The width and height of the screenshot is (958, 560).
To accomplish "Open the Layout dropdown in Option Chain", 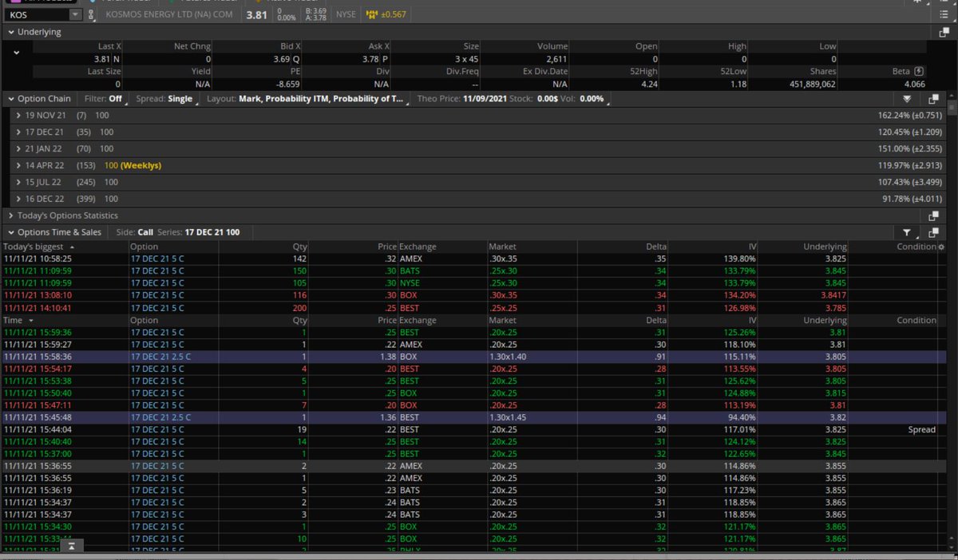I will coord(307,99).
